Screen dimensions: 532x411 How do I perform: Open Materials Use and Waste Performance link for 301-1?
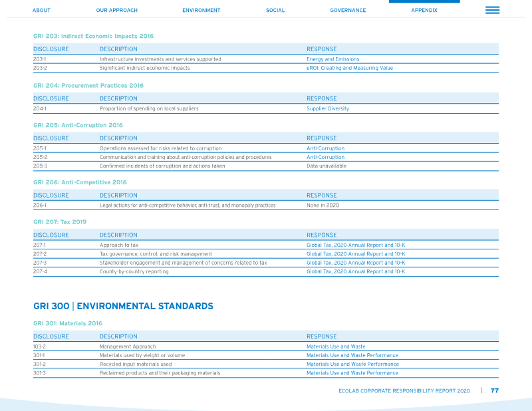[x=352, y=355]
